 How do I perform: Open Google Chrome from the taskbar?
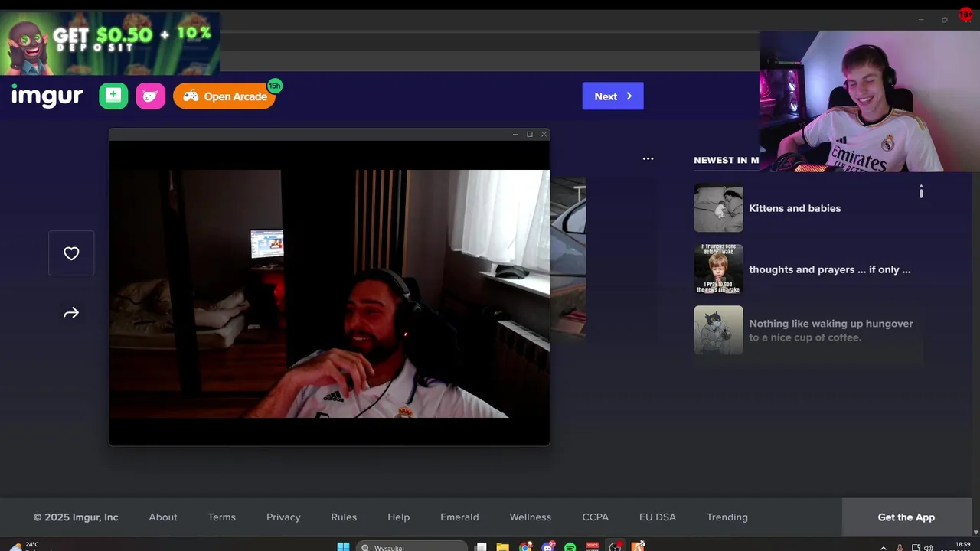coord(525,546)
